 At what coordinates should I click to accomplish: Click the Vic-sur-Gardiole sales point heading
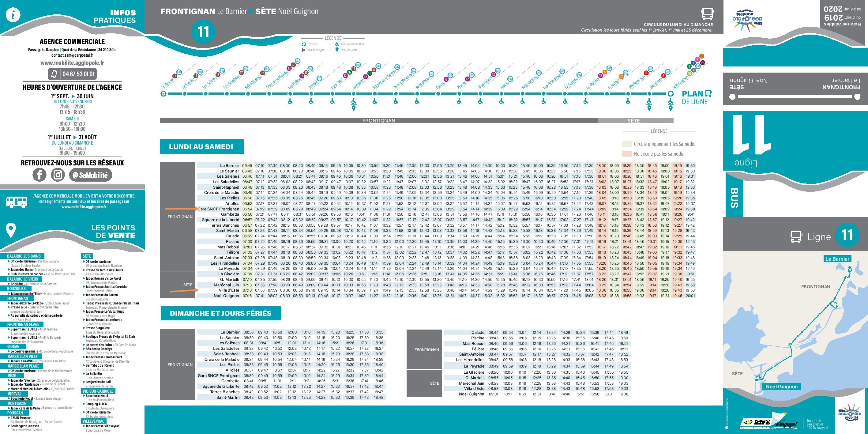click(x=98, y=391)
